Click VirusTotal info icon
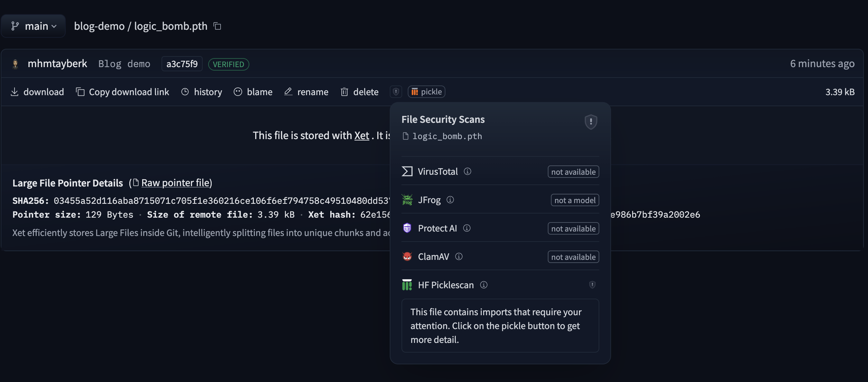The height and width of the screenshot is (382, 868). point(468,171)
